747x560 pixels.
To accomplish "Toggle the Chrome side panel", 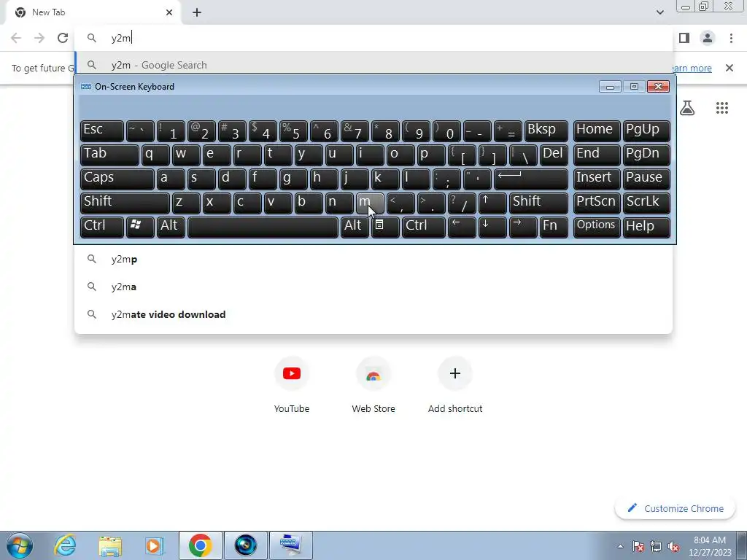I will pos(684,38).
